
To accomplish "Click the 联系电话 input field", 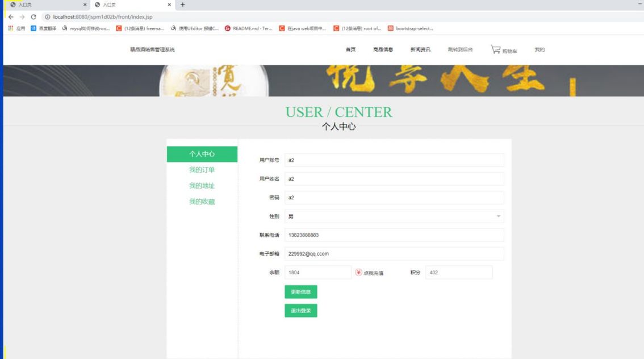I will [x=394, y=235].
